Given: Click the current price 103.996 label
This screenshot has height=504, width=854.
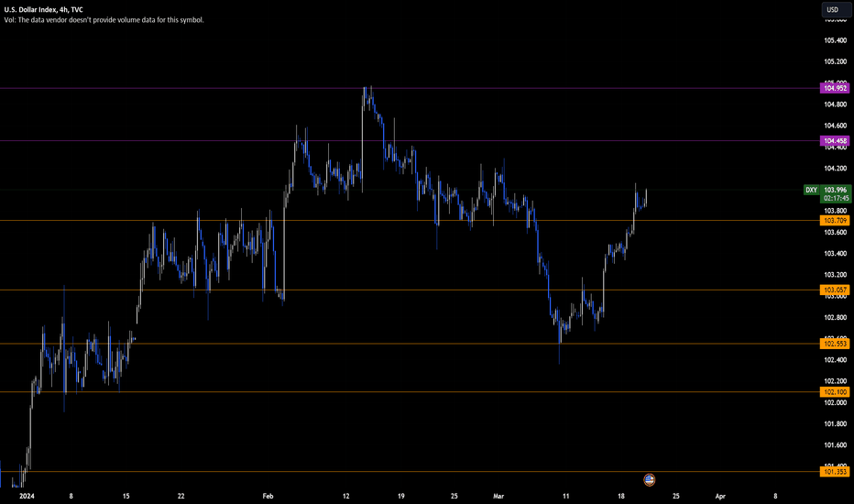Looking at the screenshot, I should pos(836,191).
